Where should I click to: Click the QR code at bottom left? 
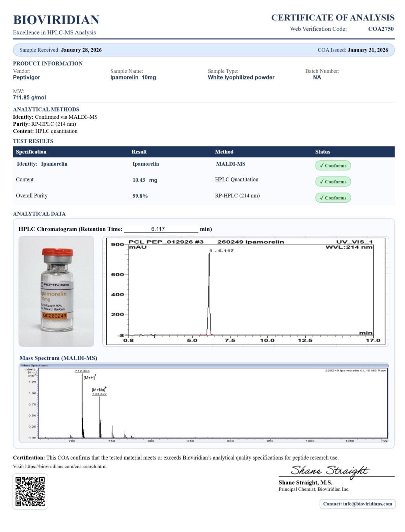(30, 491)
